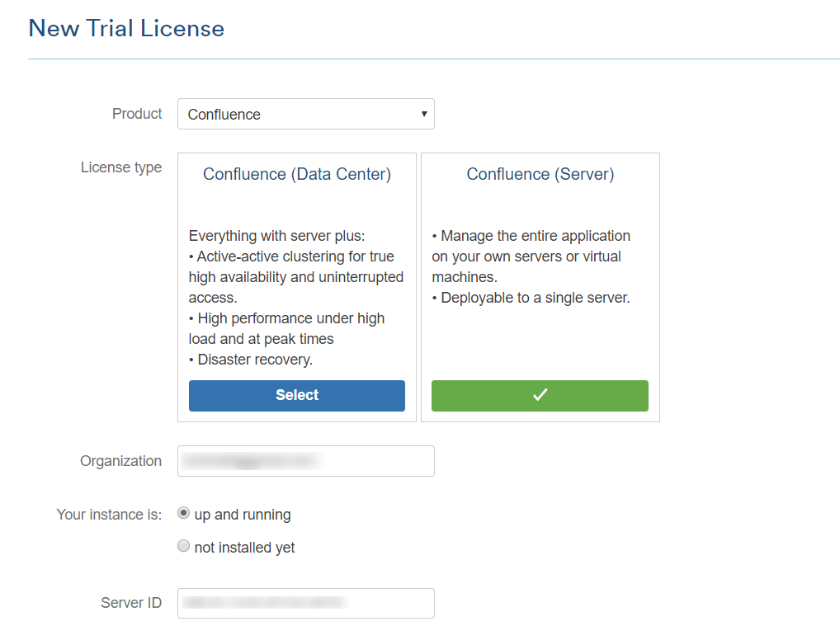Focus the Organization input field

pos(305,461)
